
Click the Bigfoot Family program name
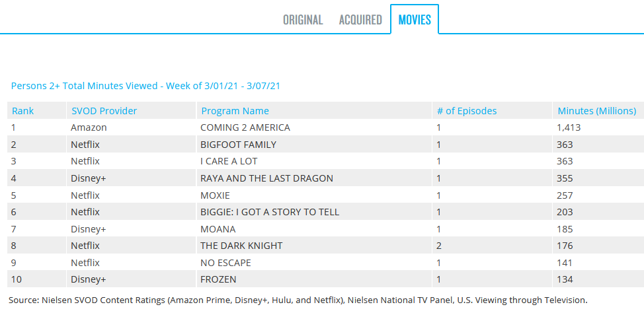pos(238,145)
